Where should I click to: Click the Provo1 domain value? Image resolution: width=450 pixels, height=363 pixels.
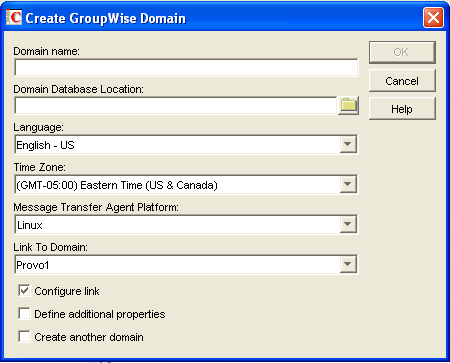tap(33, 265)
